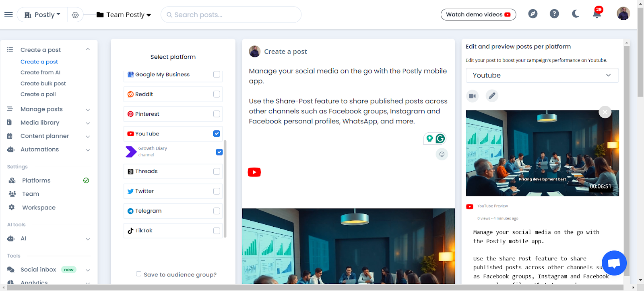Screen dimensions: 644x291
Task: Toggle dark mode moon icon
Action: point(576,14)
